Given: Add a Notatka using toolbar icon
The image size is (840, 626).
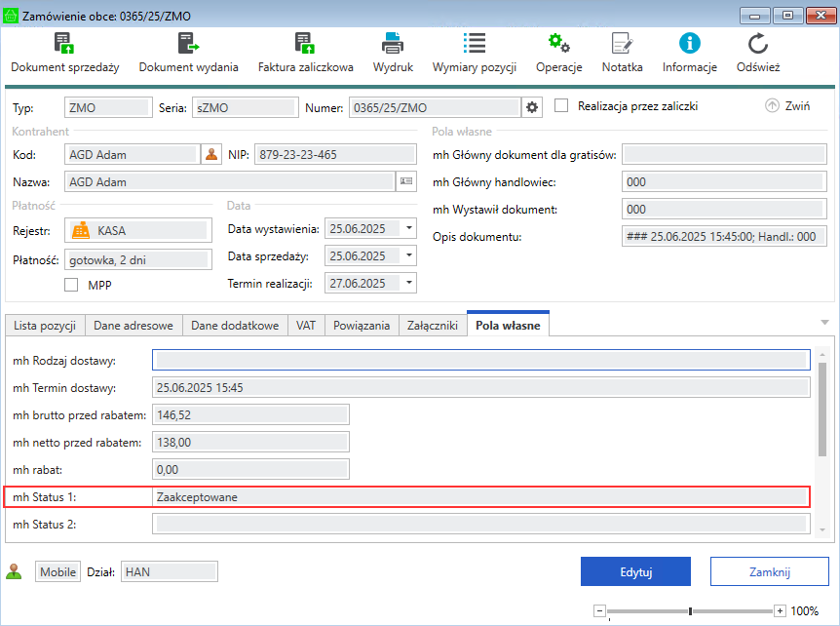Looking at the screenshot, I should 622,44.
